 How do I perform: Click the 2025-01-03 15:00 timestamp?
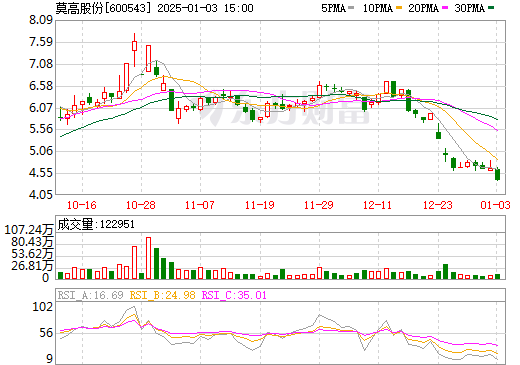coord(205,8)
